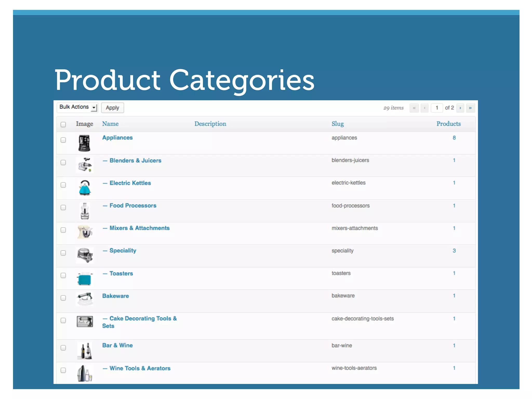Open the Cake Decorating Tools & Sets link

coord(140,322)
